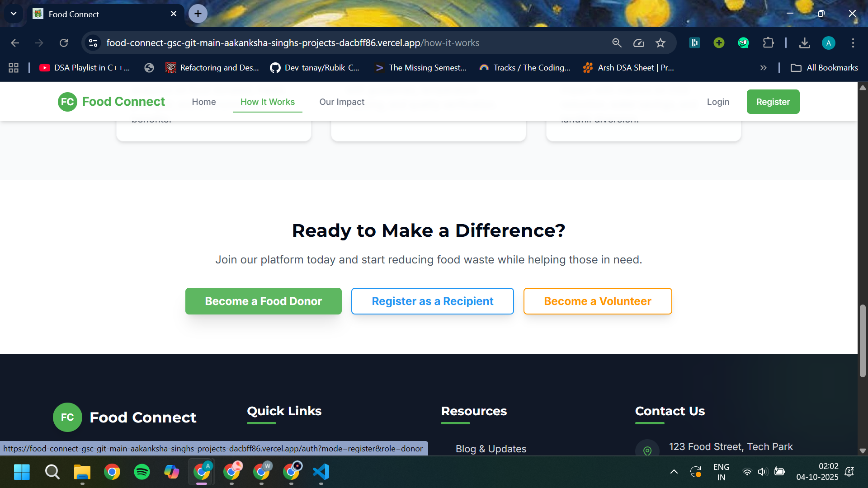Launch Visual Studio Code from the taskbar

pyautogui.click(x=321, y=472)
